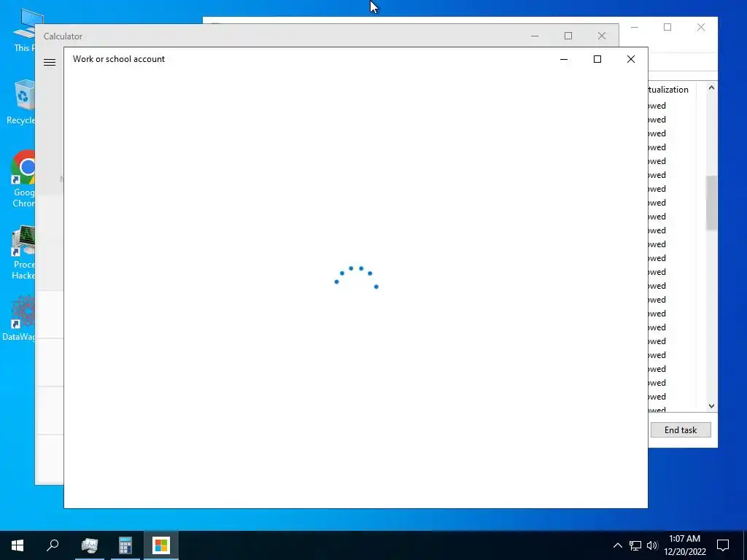Click End task in Task Manager

[x=681, y=430]
